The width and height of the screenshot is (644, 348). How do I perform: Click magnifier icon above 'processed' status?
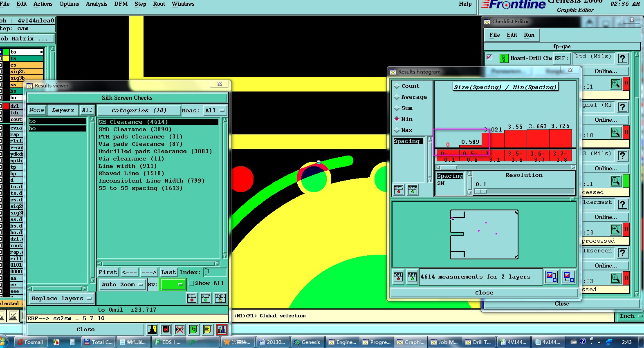click(x=616, y=230)
